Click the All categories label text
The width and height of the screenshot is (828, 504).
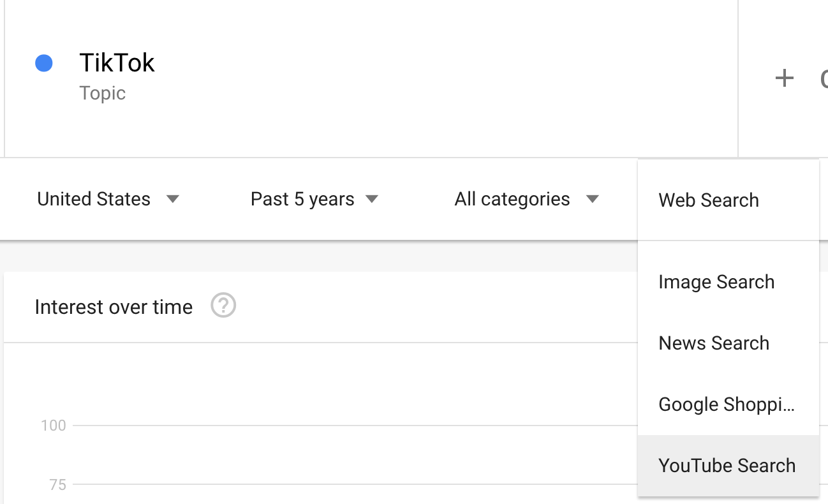point(512,199)
